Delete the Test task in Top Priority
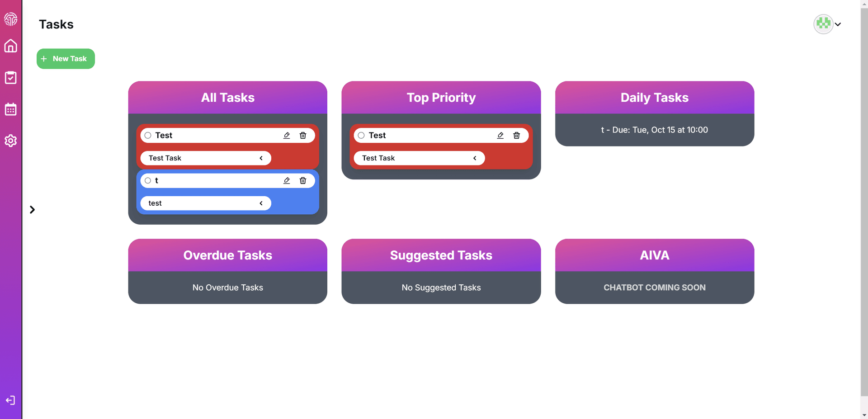 tap(516, 135)
